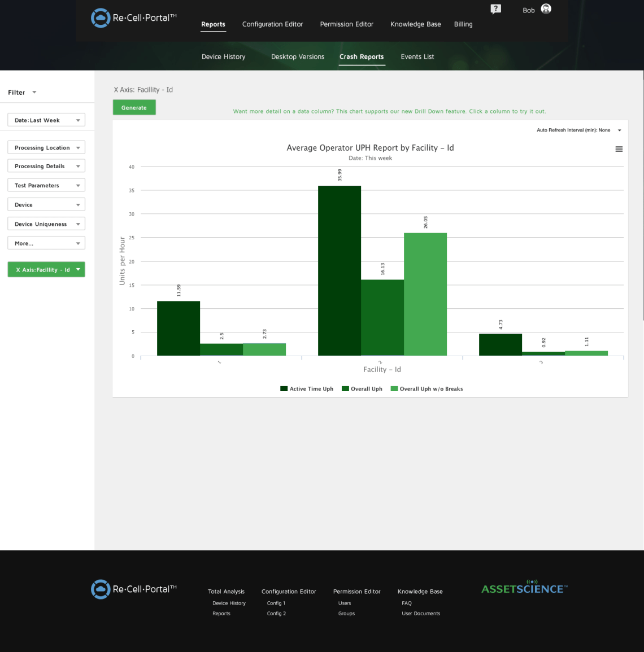
Task: Click the help question mark icon
Action: (495, 9)
